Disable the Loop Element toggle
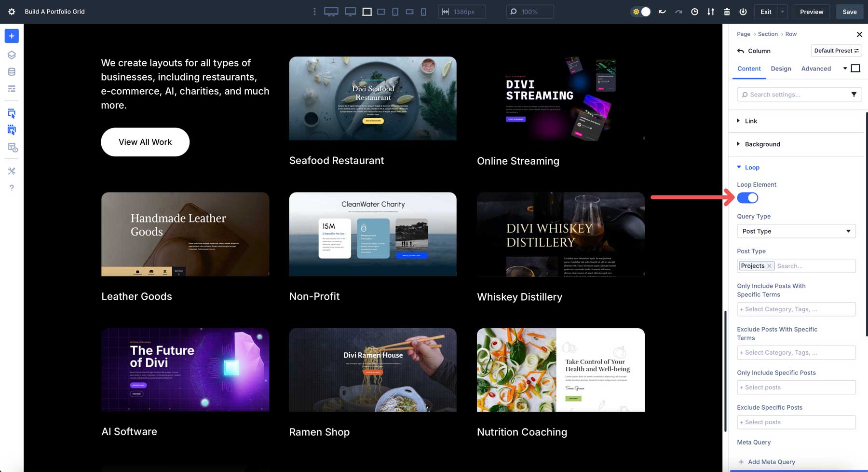This screenshot has height=472, width=868. pos(747,197)
